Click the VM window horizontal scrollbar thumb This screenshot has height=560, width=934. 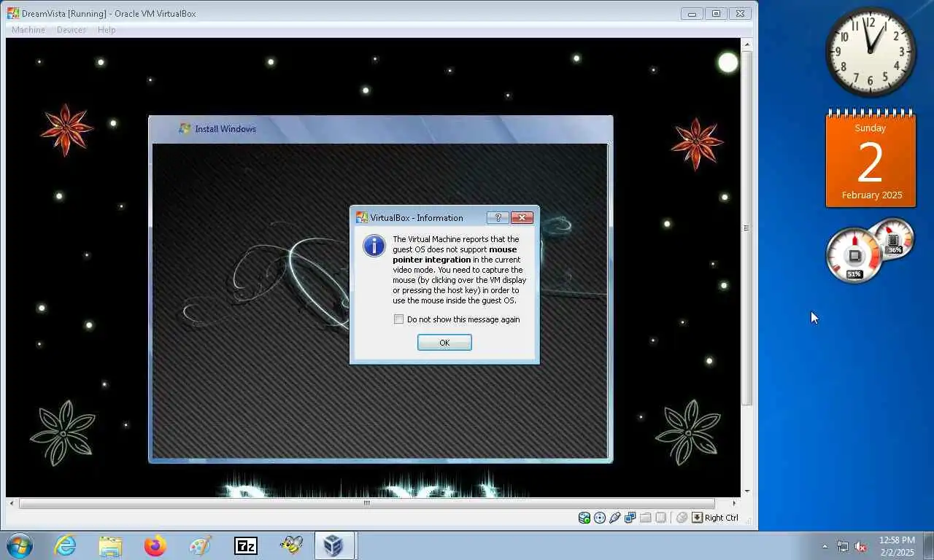click(367, 503)
